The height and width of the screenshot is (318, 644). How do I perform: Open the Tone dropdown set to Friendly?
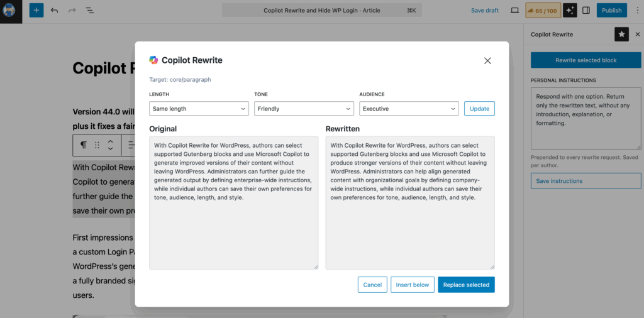point(304,109)
